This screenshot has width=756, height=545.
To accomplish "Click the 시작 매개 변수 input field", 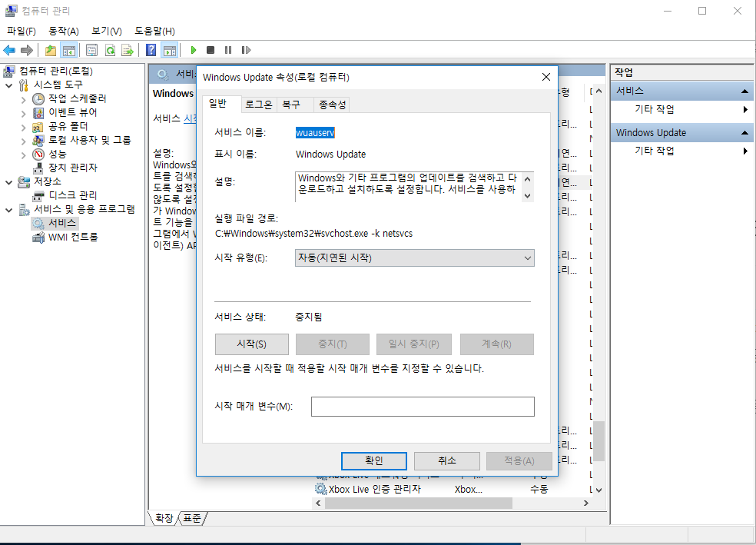I will 423,407.
